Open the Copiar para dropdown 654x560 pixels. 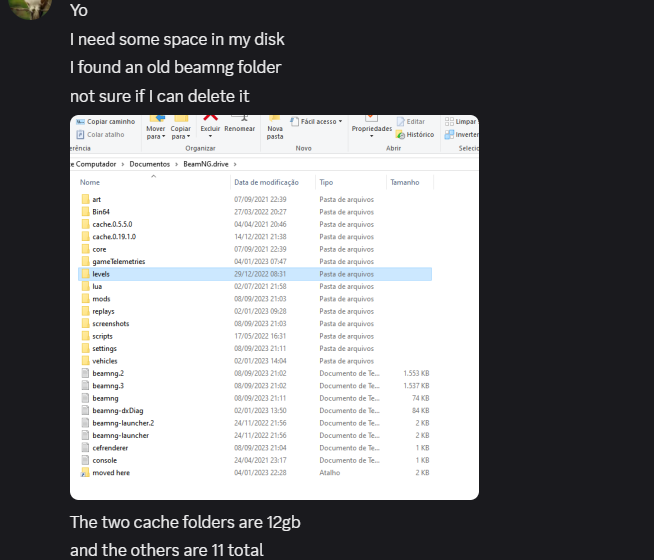[180, 132]
